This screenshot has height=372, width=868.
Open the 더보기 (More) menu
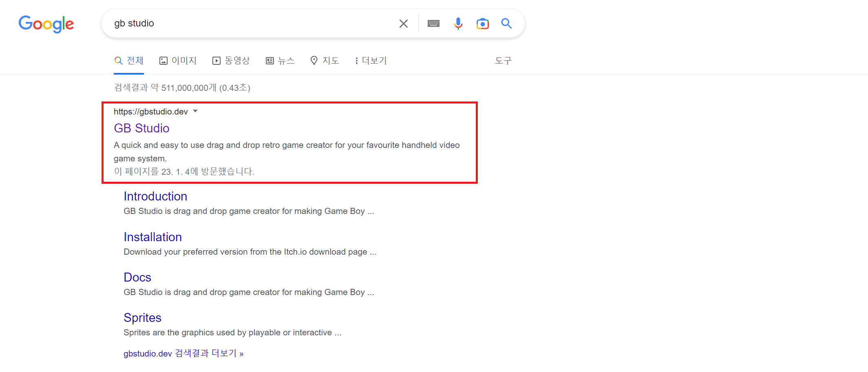[x=371, y=61]
